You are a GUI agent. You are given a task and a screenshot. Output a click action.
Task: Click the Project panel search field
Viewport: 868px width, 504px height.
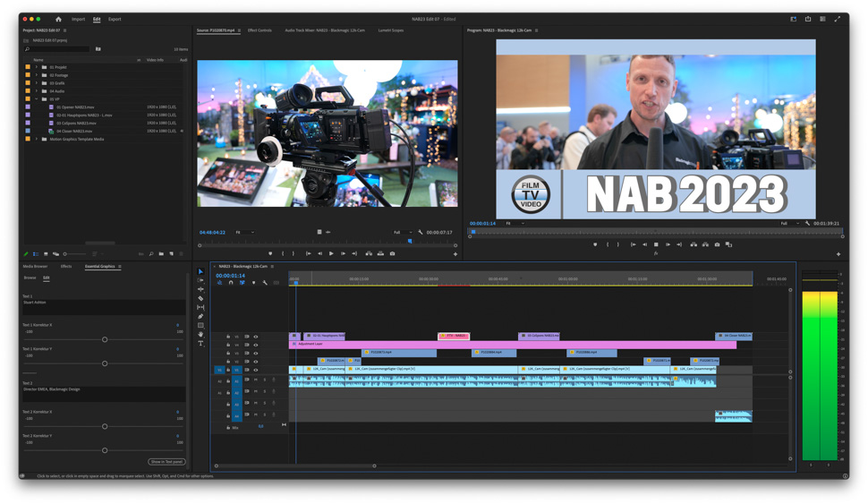(x=56, y=49)
